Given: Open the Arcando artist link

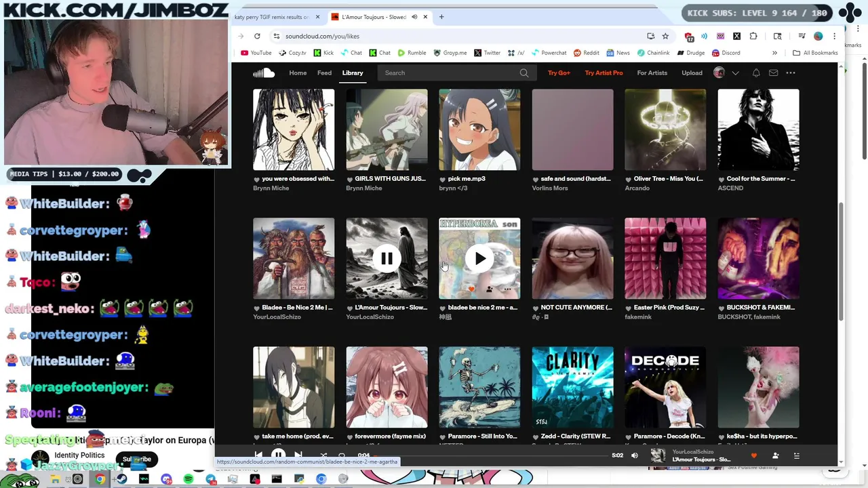Looking at the screenshot, I should (x=637, y=188).
